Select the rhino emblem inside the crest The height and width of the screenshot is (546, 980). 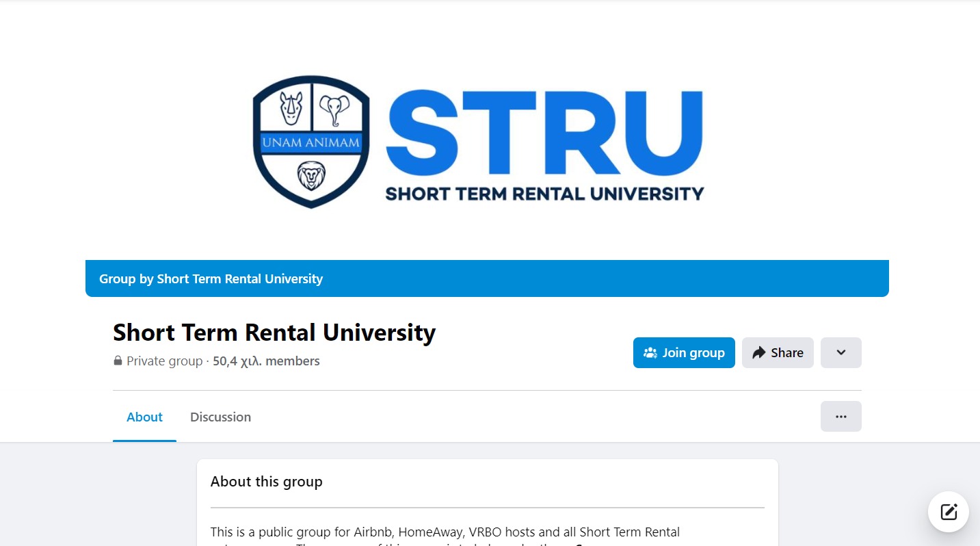click(291, 106)
